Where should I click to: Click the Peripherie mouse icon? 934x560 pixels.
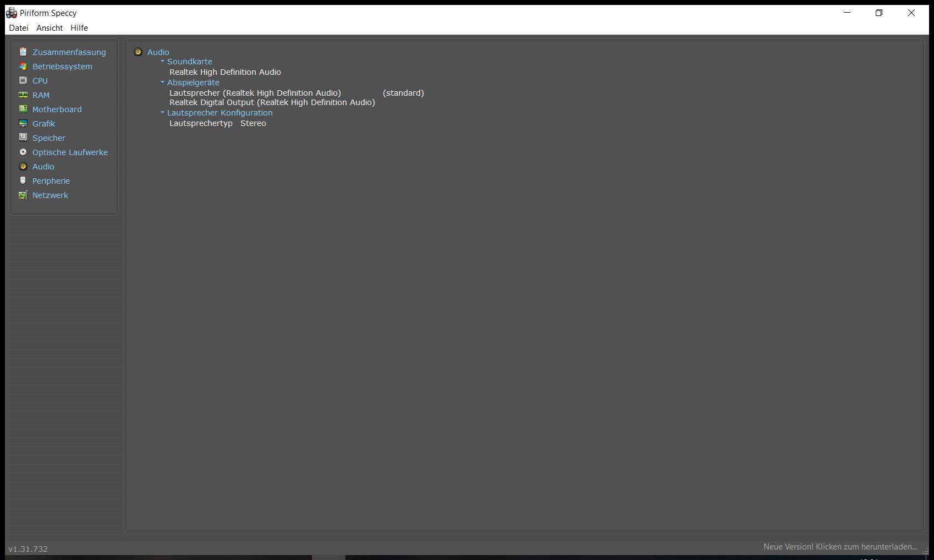pyautogui.click(x=23, y=180)
